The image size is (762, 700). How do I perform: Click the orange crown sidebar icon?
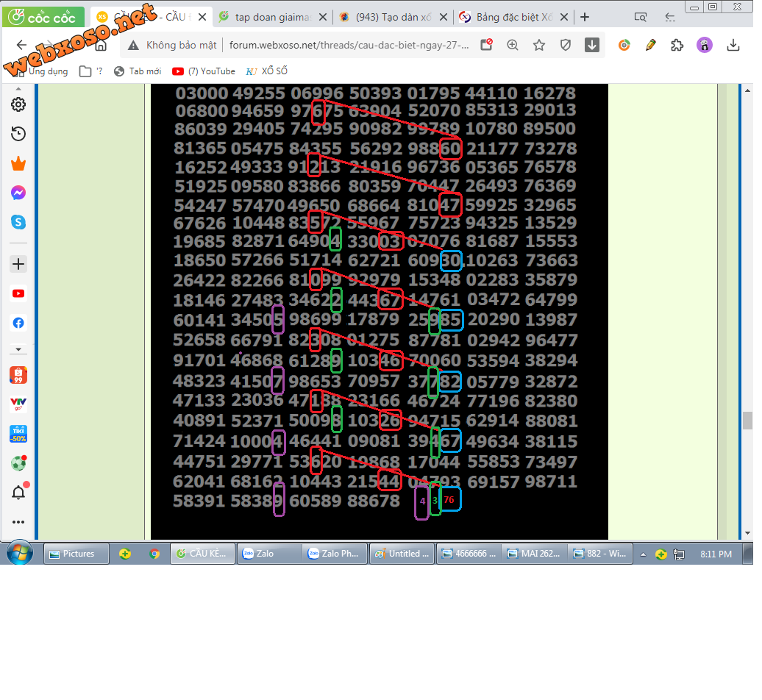pos(18,164)
